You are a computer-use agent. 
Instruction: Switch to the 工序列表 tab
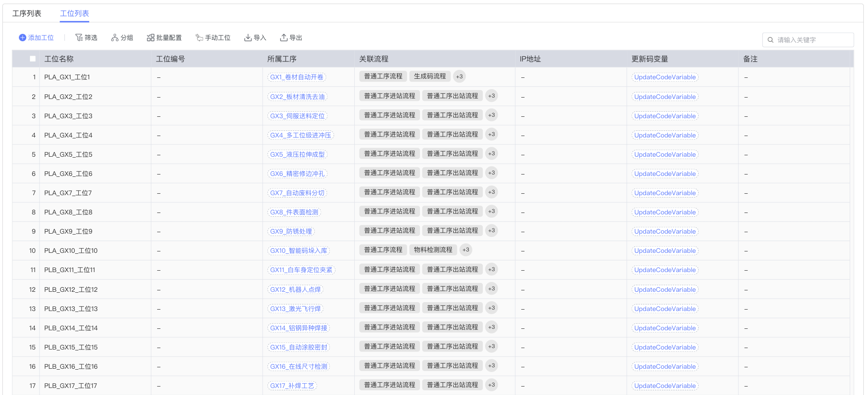[27, 13]
